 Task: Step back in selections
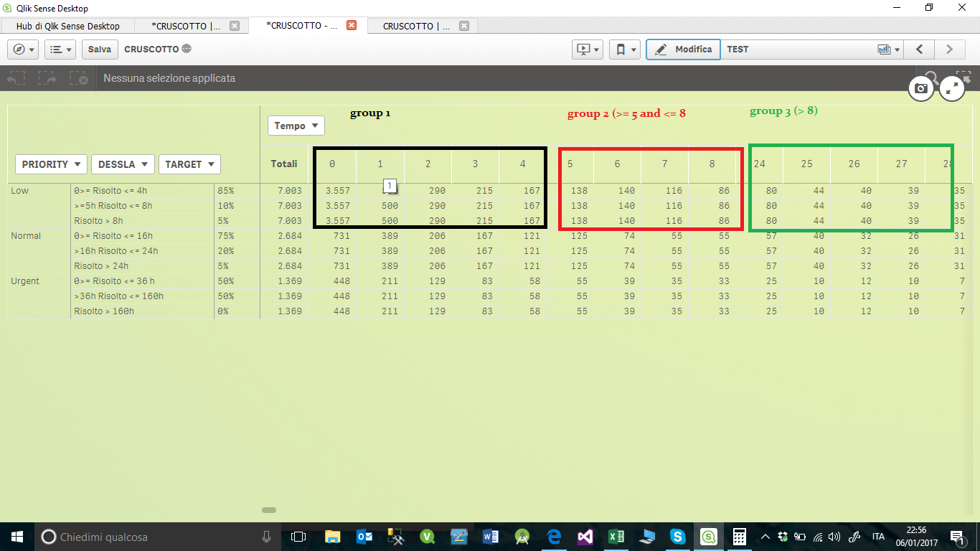(x=17, y=78)
